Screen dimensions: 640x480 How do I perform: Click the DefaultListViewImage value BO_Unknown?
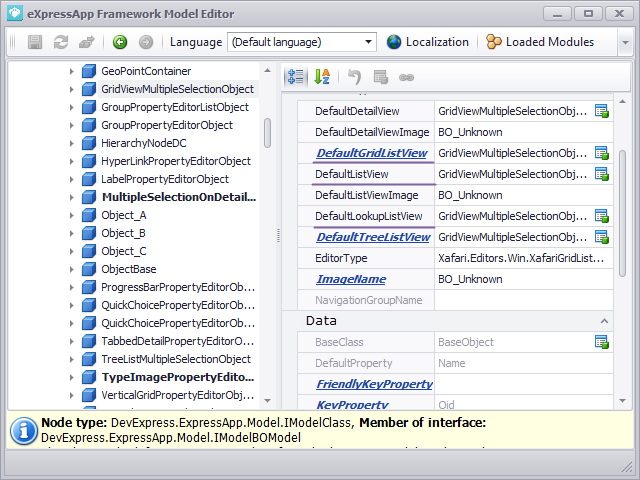[470, 195]
